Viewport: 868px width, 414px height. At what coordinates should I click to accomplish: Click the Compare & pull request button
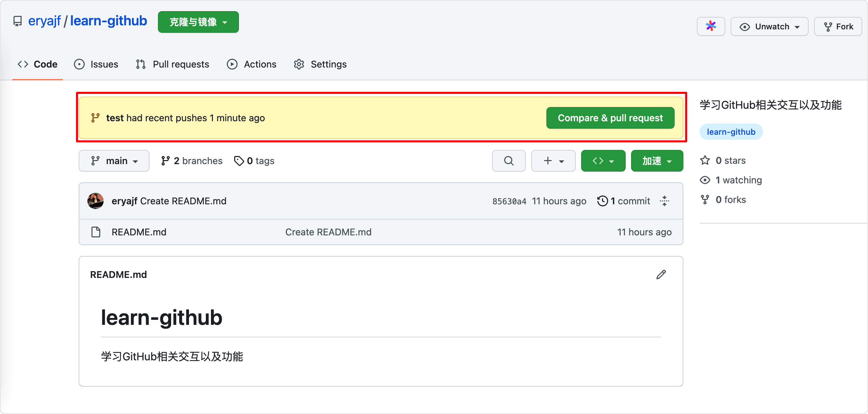610,118
